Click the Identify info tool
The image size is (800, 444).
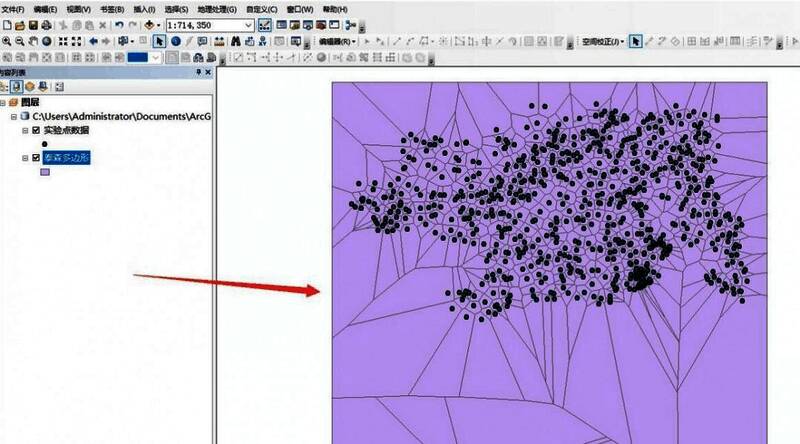click(176, 41)
